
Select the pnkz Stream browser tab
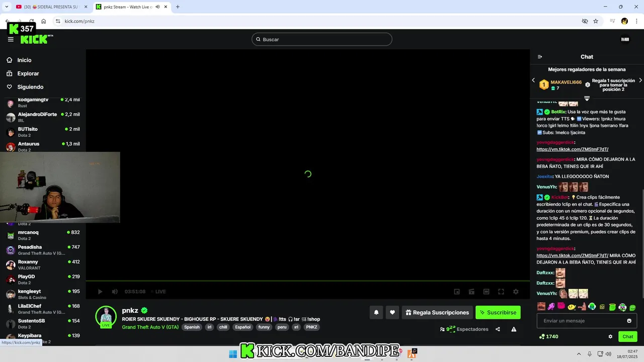132,7
